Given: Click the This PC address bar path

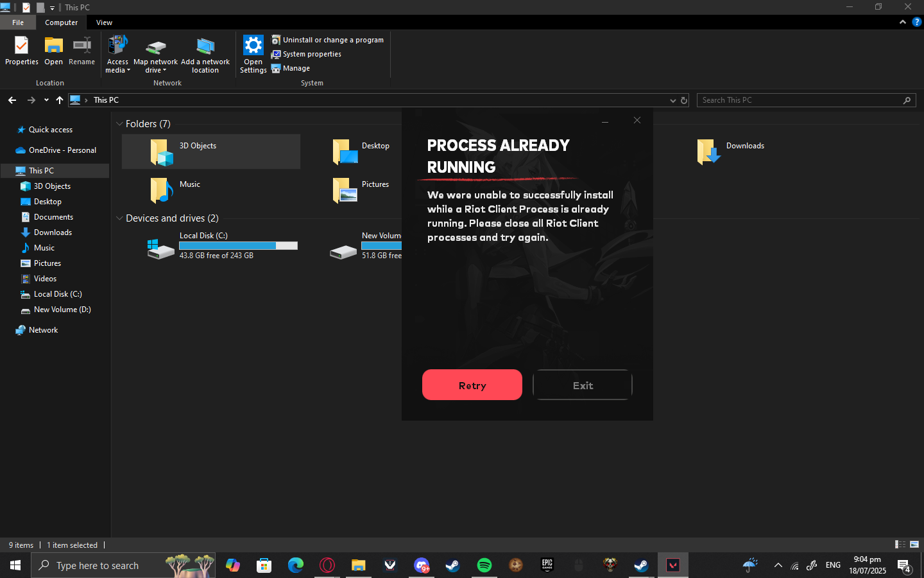Looking at the screenshot, I should 106,100.
